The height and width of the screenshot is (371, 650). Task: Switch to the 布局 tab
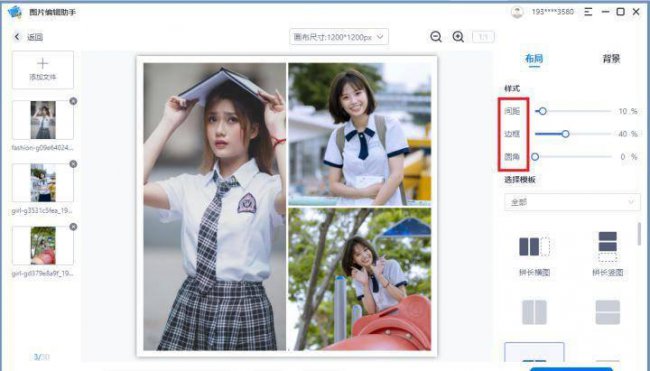534,58
